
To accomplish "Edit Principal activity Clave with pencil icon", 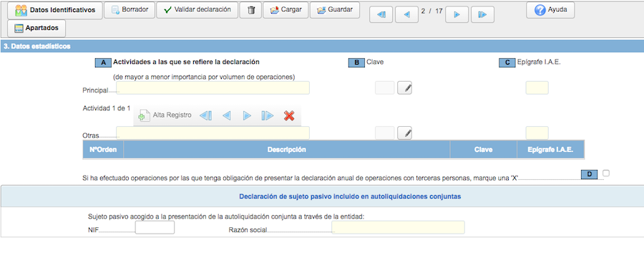I will coord(404,87).
